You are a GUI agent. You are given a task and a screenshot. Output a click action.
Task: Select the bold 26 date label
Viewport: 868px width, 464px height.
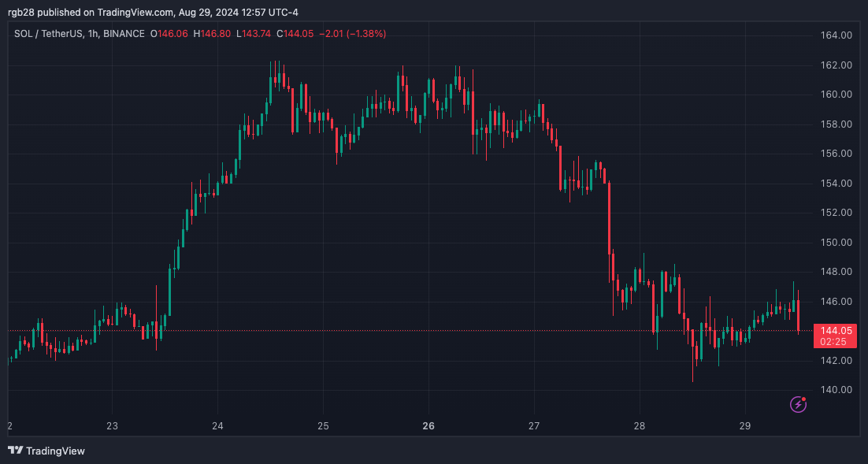(428, 426)
